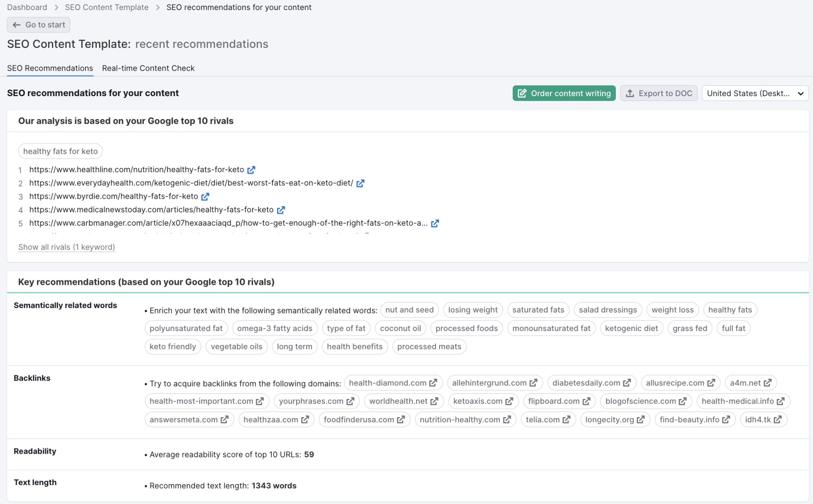Switch to the Real-time Content Check tab
Viewport: 813px width, 504px height.
(148, 68)
